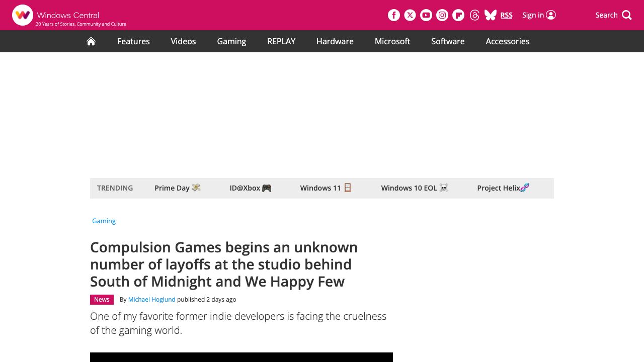Viewport: 644px width, 362px height.
Task: Open the Windows 11 trending topic
Action: [326, 188]
